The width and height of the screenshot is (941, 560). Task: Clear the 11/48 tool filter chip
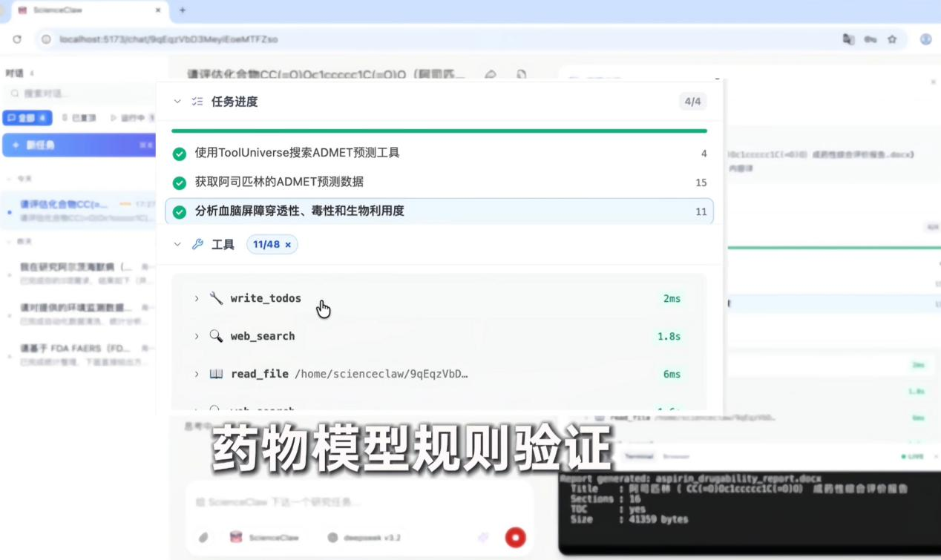point(288,244)
